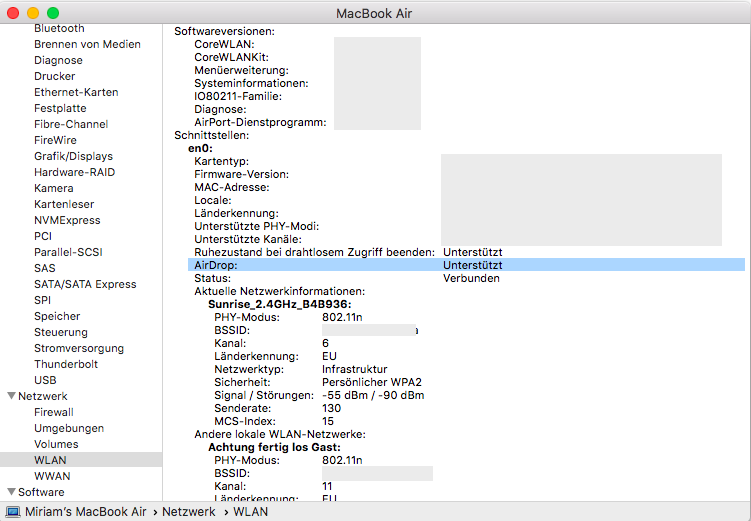Click the Netzwerk category label in sidebar
751x521 pixels.
pyautogui.click(x=43, y=396)
